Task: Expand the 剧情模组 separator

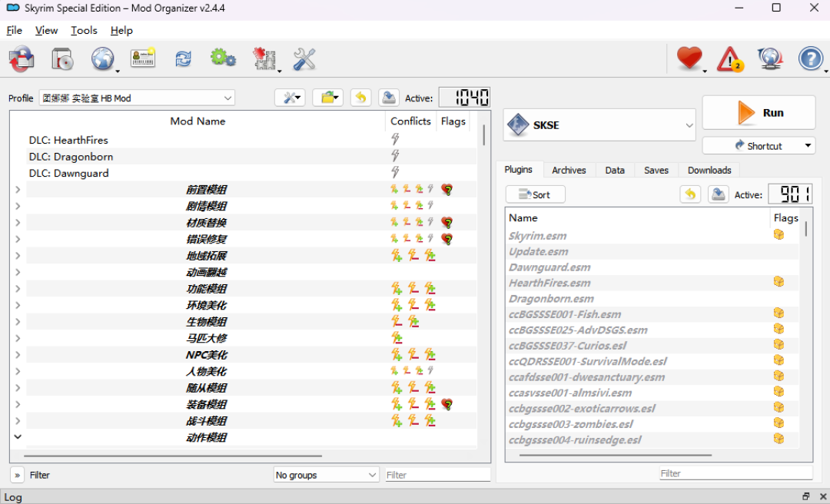Action: [18, 206]
